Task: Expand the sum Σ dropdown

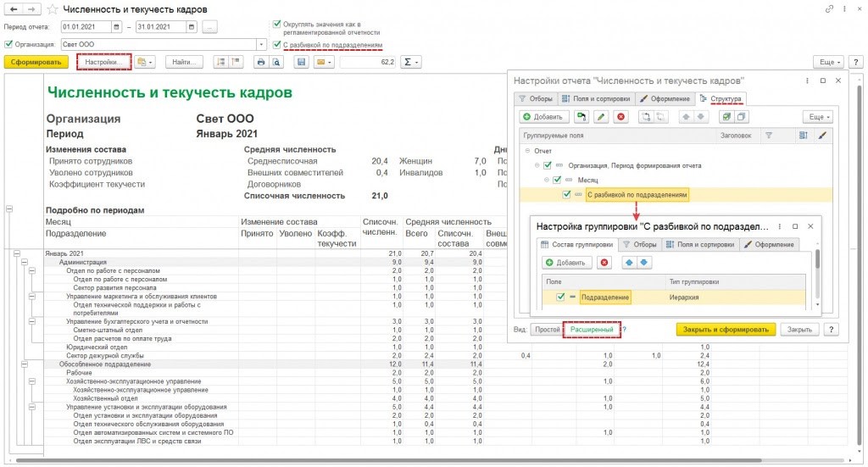Action: pos(411,63)
